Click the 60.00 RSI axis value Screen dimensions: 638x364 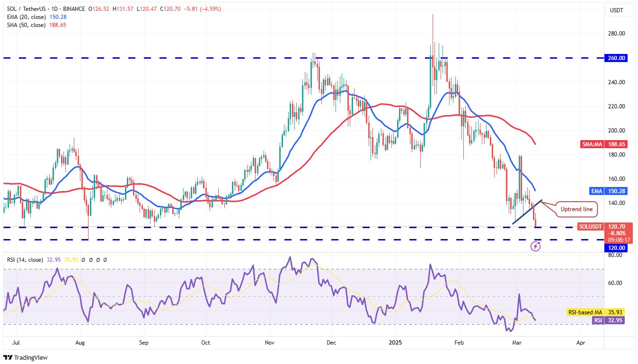click(615, 283)
